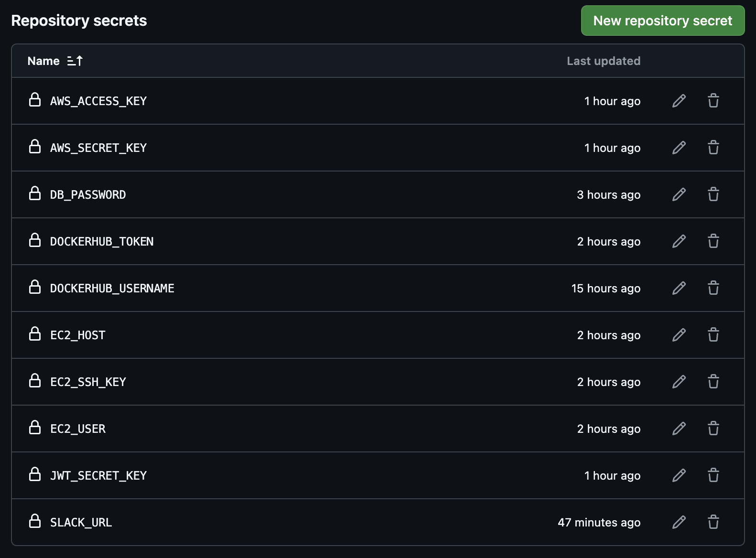
Task: Click the New repository secret button
Action: 663,21
